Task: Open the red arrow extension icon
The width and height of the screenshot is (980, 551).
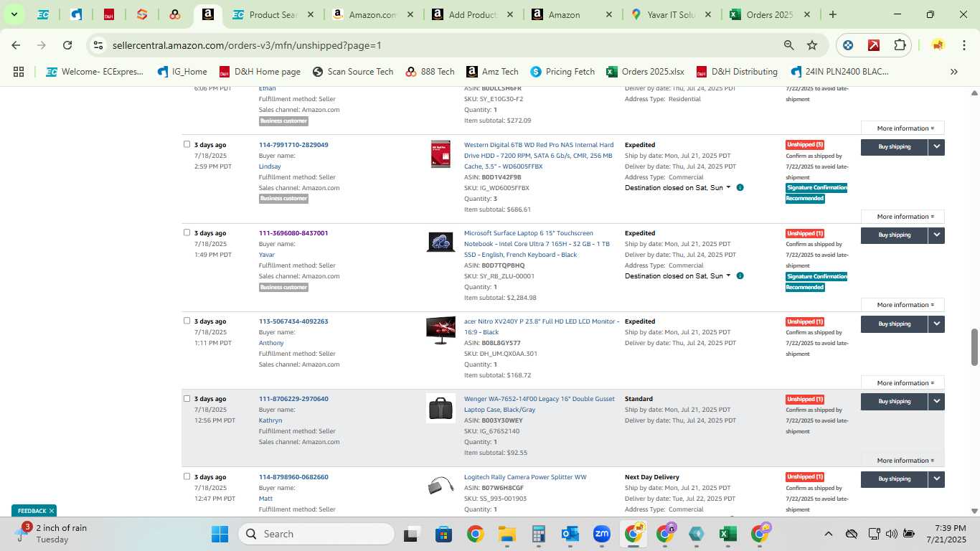Action: coord(874,45)
